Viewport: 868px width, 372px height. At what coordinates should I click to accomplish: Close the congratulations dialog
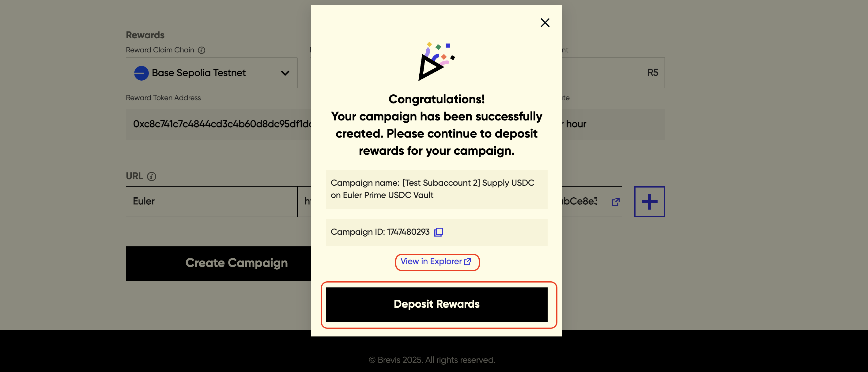(545, 23)
